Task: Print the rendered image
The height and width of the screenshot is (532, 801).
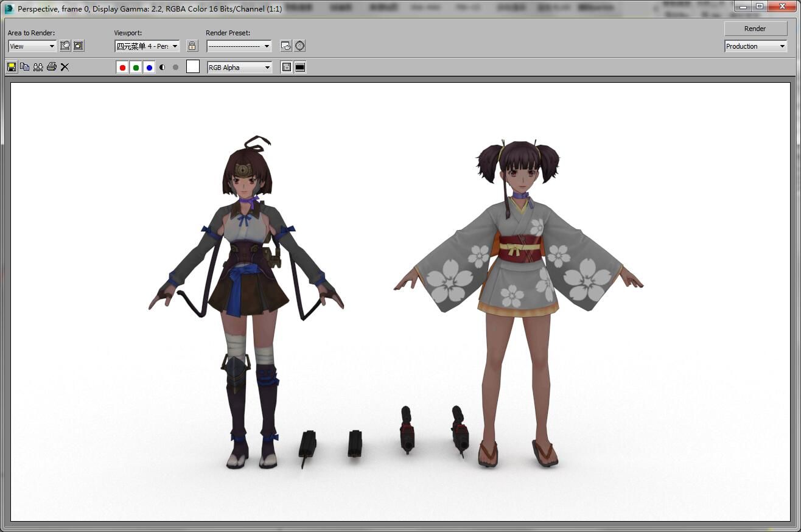Action: pos(52,67)
